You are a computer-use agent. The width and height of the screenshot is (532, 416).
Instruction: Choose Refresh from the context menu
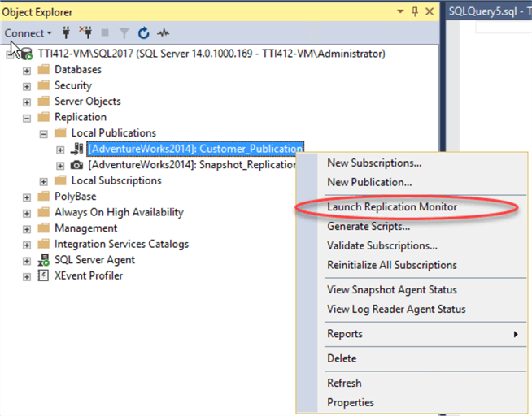pos(412,383)
